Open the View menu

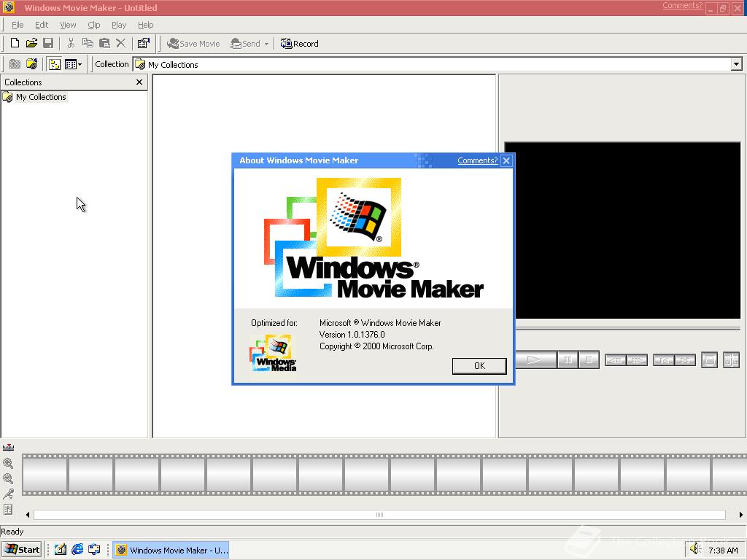coord(68,25)
